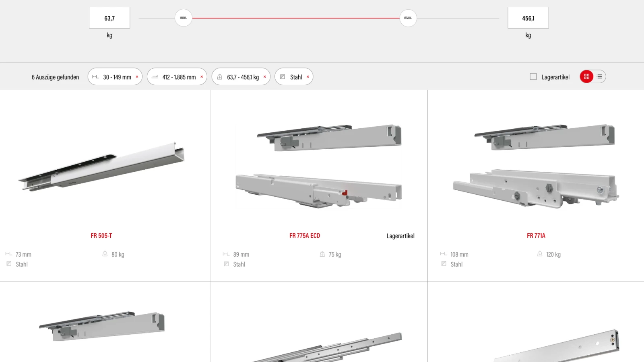Click the material icon beside Stahl under FR 505-T
Image resolution: width=644 pixels, height=362 pixels.
[8, 264]
